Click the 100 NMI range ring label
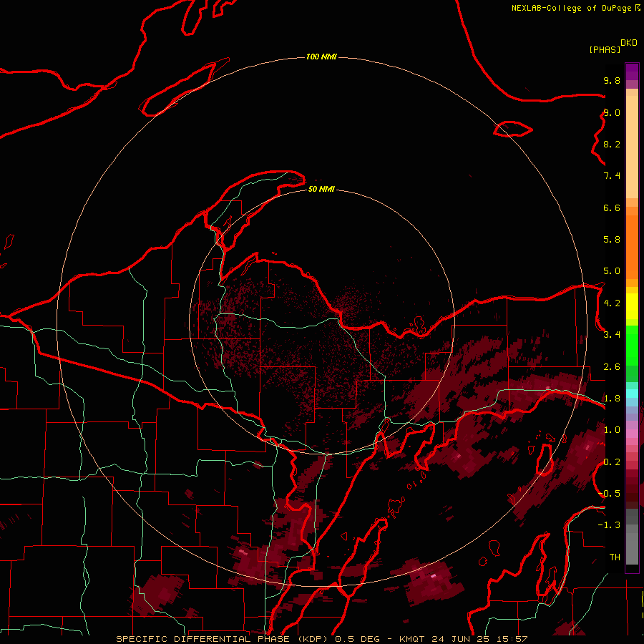Viewport: 644px width, 644px height. point(321,57)
